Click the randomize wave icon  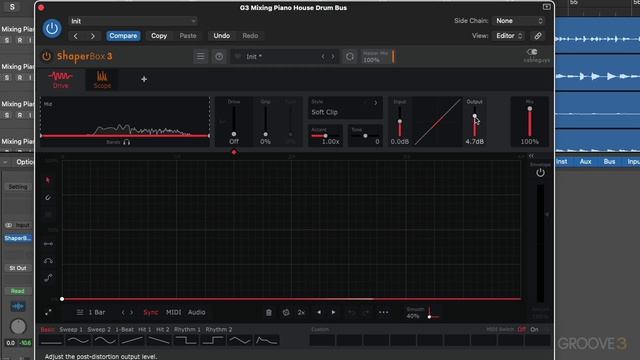[286, 312]
